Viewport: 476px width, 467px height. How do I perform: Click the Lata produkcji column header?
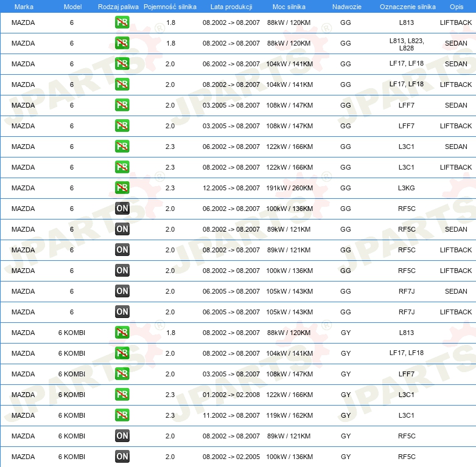coord(231,7)
